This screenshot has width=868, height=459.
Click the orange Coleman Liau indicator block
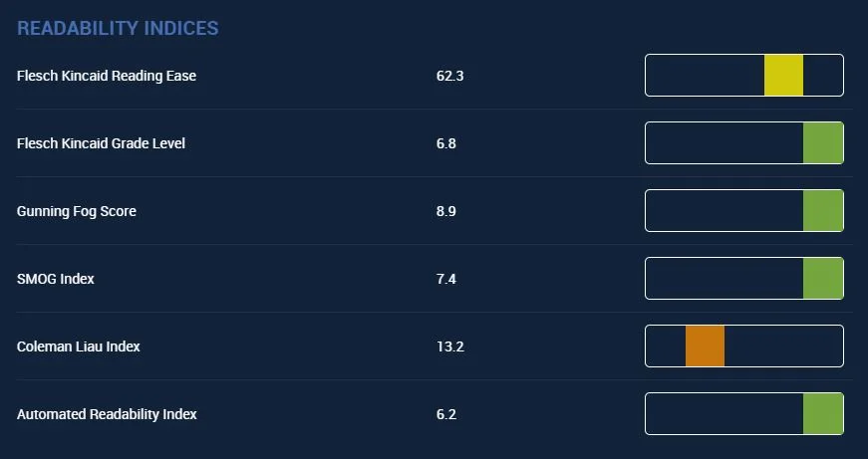(x=705, y=345)
